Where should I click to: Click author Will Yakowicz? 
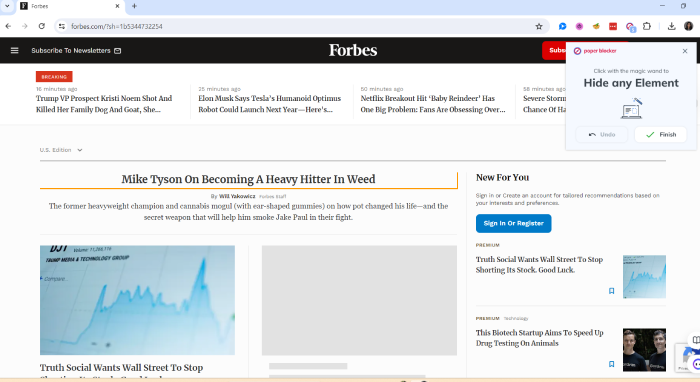(x=237, y=196)
